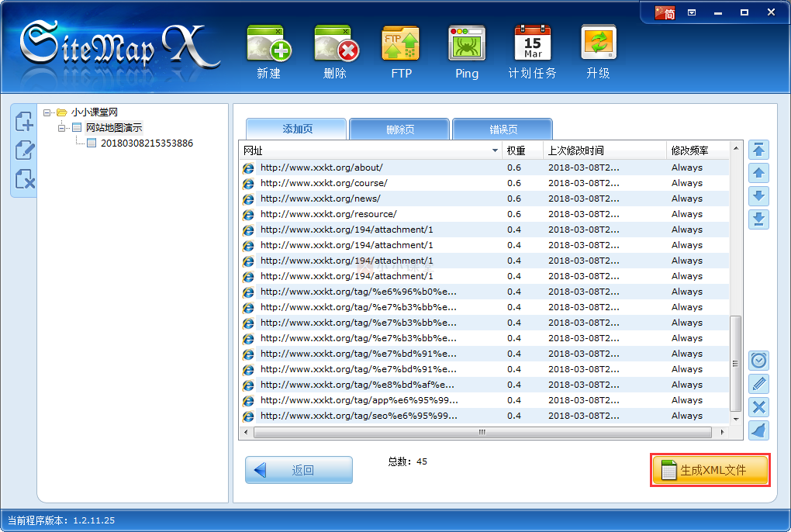Screen dimensions: 791x532
Task: Click IE icon of the about/ row
Action: tap(248, 168)
